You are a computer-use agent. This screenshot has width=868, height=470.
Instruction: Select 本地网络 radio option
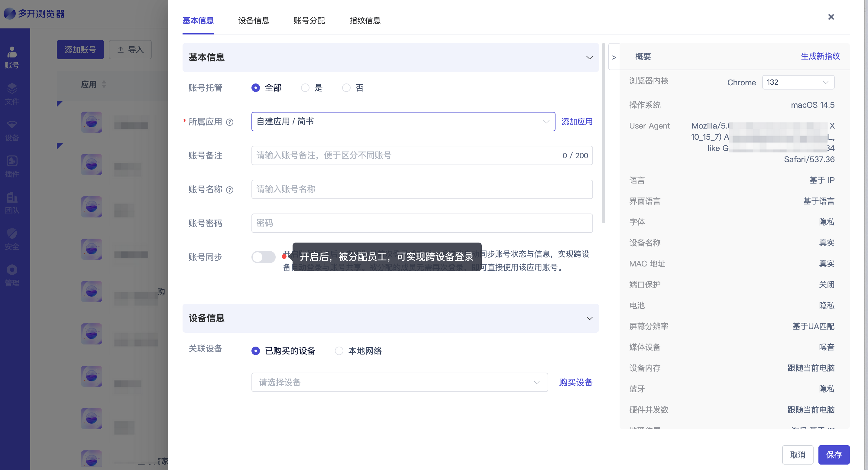point(338,351)
